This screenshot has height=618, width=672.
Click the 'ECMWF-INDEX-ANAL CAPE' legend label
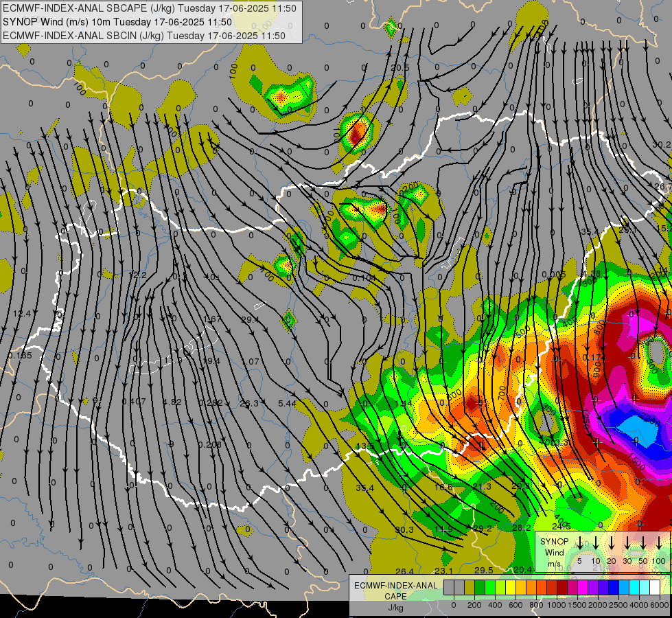point(395,591)
